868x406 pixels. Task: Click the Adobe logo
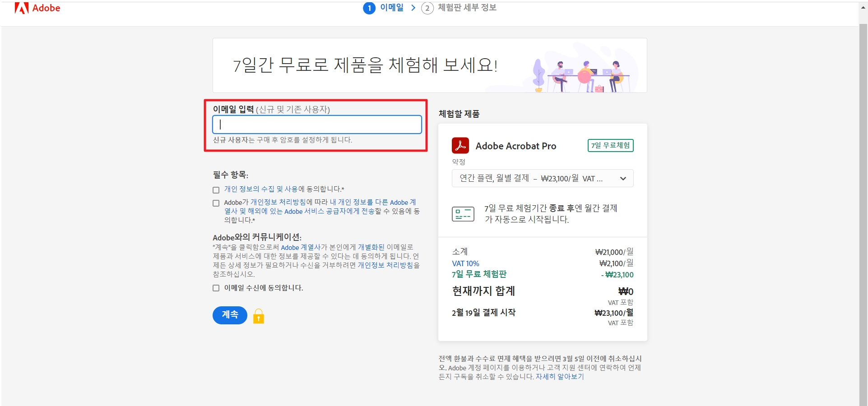point(37,8)
